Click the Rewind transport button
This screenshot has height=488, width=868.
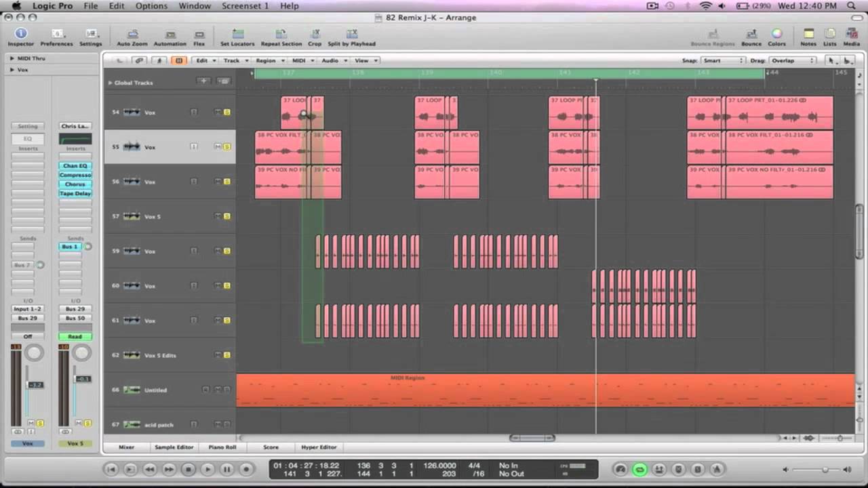tap(150, 469)
